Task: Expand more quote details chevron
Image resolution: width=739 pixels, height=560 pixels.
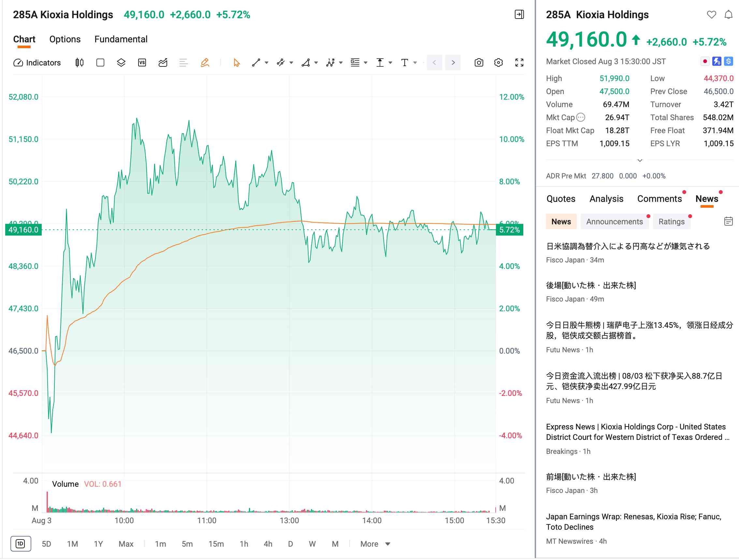Action: point(640,161)
